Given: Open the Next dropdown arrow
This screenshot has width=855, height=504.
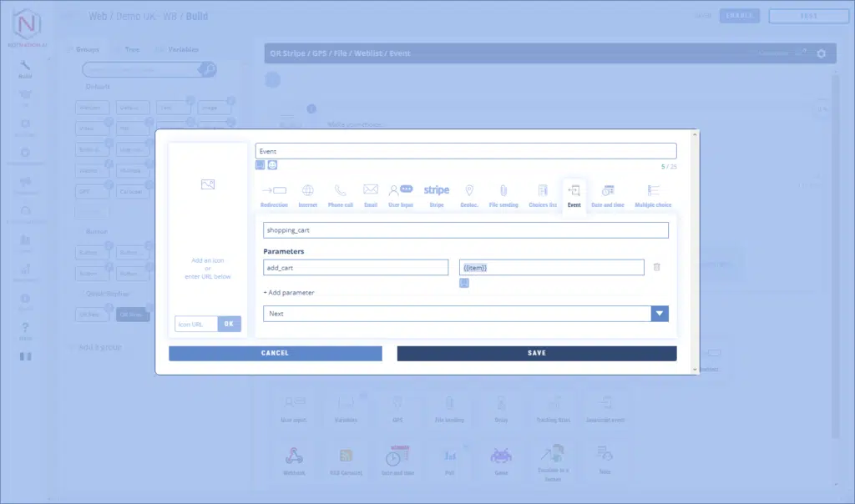Looking at the screenshot, I should point(660,314).
